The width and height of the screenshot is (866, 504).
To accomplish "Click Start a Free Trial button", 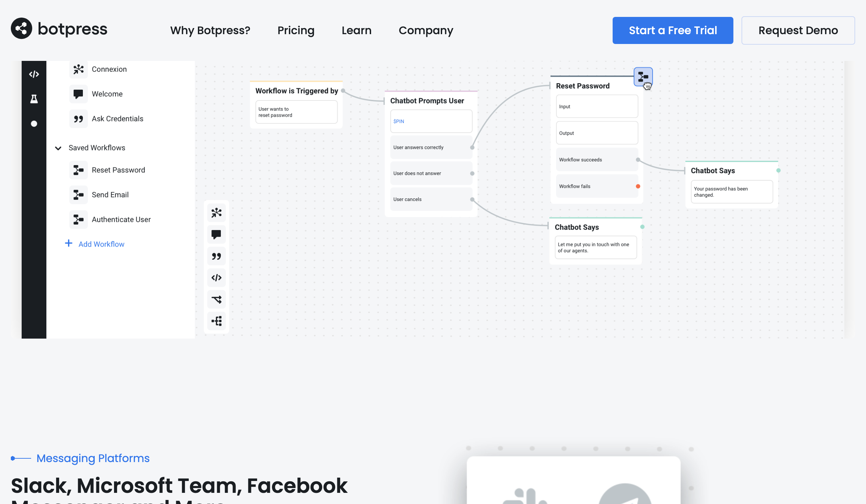I will [673, 30].
